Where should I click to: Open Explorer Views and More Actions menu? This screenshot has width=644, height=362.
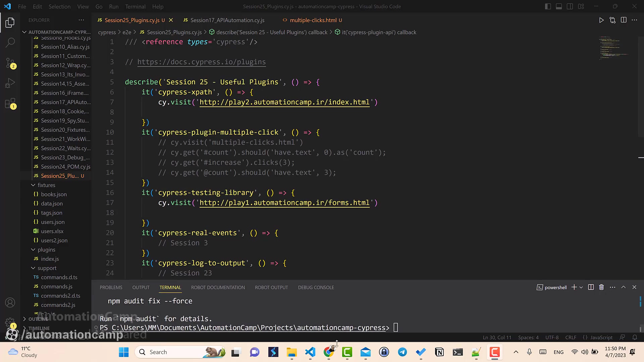click(x=81, y=20)
